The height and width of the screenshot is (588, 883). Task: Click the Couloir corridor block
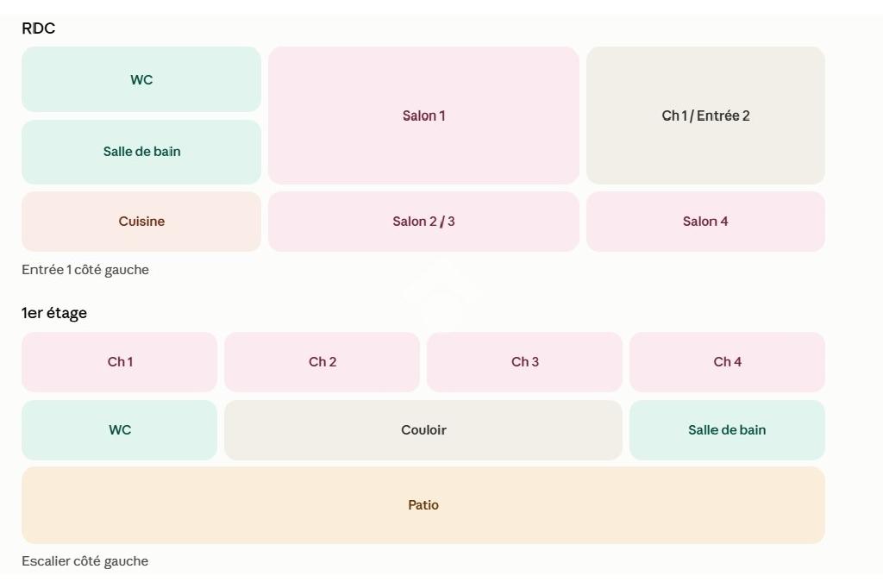[x=423, y=429]
